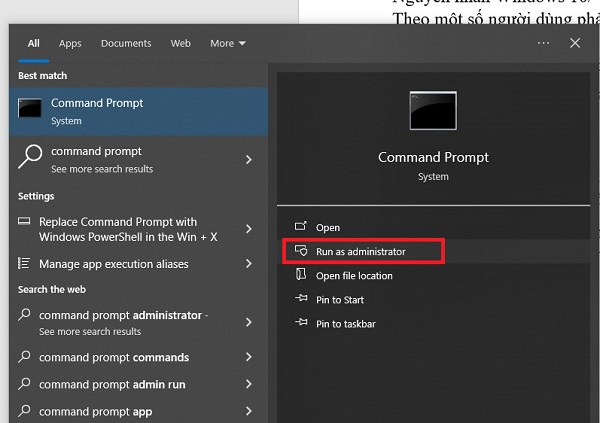The height and width of the screenshot is (423, 600).
Task: Click search icon beside command prompt admin run
Action: (x=24, y=383)
